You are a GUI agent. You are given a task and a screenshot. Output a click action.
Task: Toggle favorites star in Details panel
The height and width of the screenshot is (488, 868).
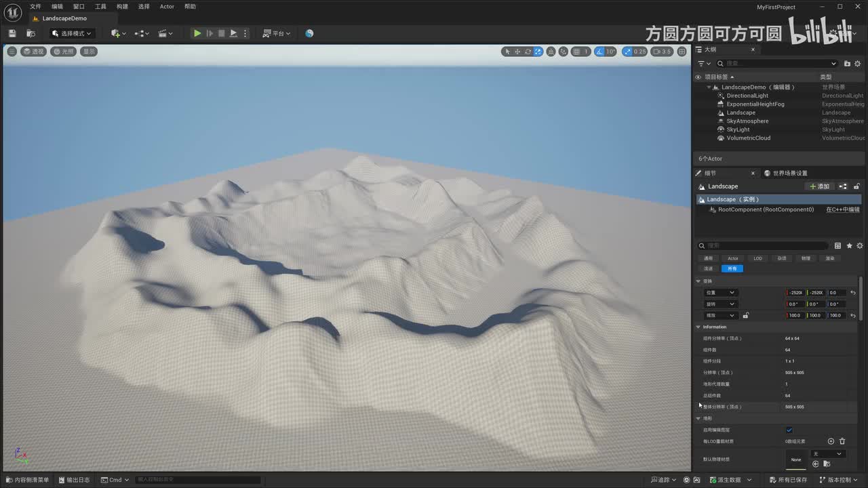849,245
